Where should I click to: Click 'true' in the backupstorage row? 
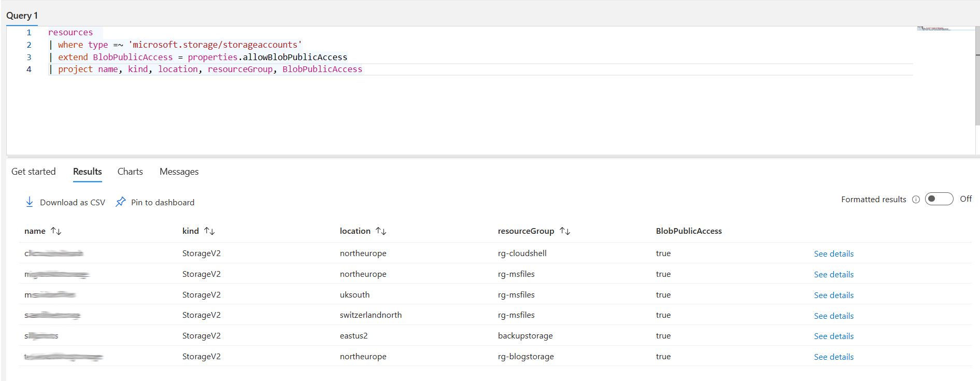[663, 336]
